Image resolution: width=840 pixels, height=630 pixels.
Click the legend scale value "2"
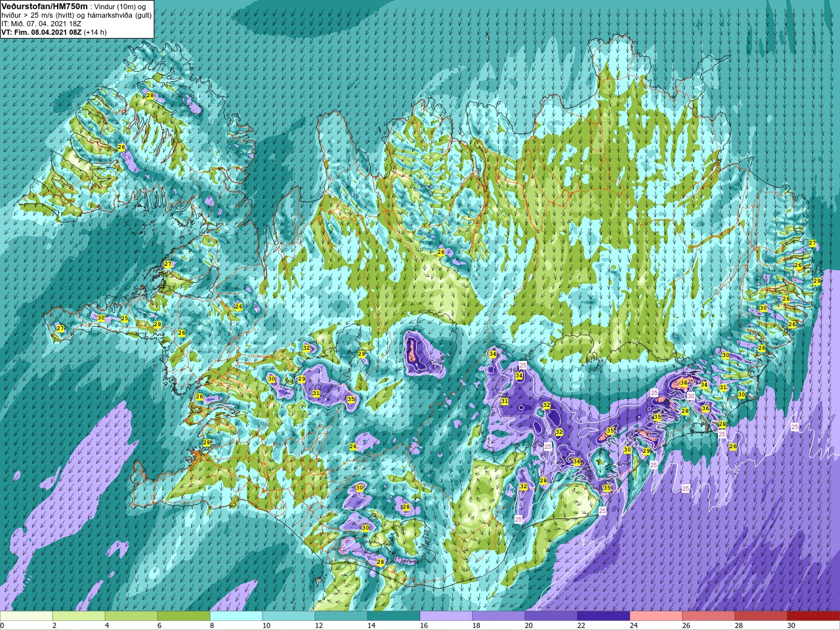[54, 625]
